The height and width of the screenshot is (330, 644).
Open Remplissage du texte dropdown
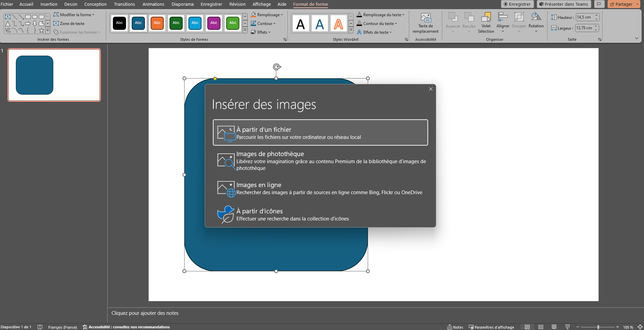[381, 15]
